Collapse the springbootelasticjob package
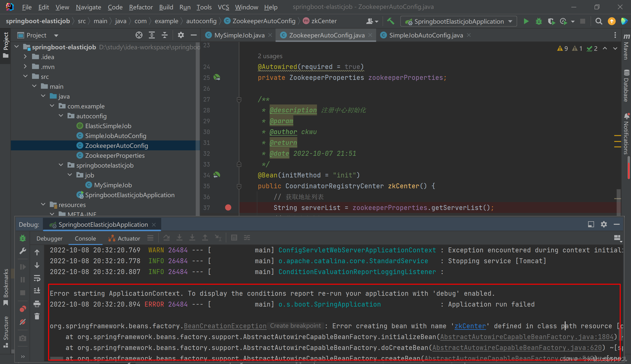 point(61,165)
